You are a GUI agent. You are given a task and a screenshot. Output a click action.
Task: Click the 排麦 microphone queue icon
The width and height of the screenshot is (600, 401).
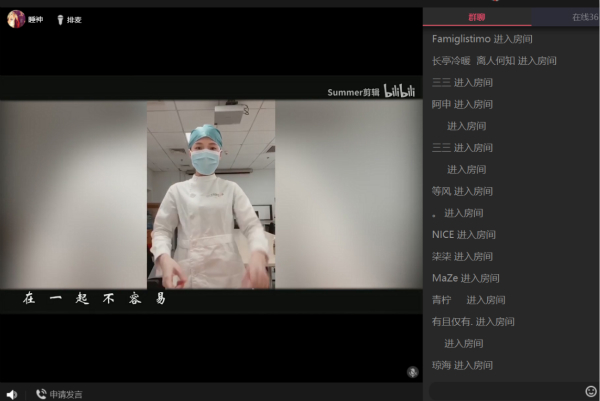(x=60, y=19)
